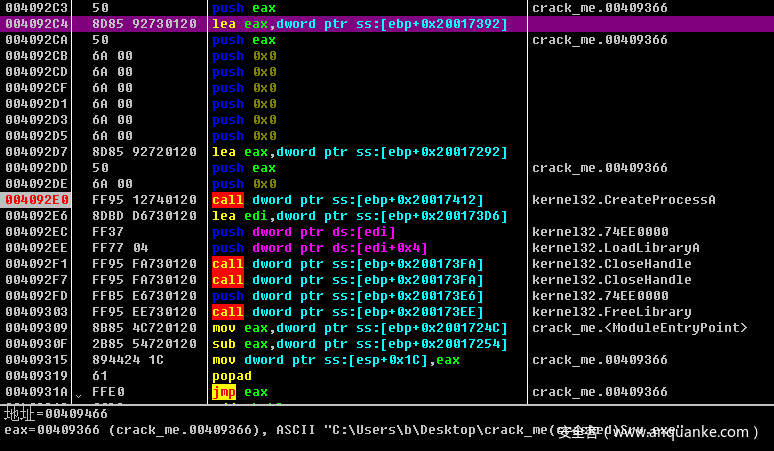
Task: Click address 004092D3
Action: (36, 120)
